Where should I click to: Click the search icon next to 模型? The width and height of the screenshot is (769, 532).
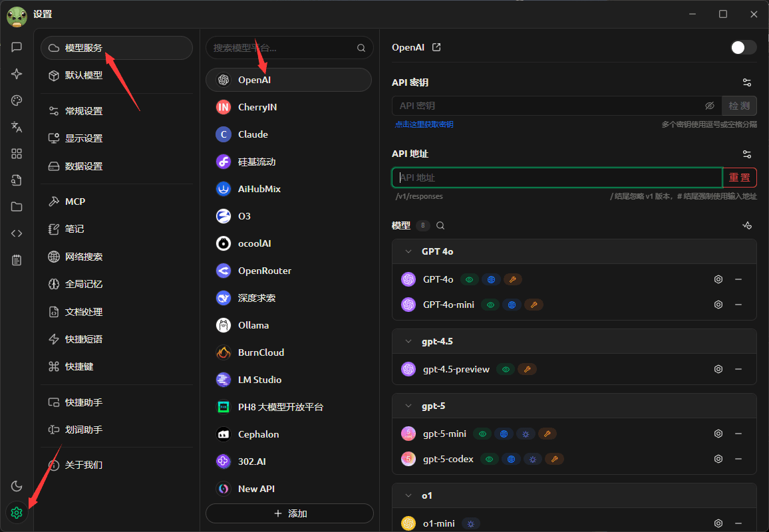[x=440, y=225]
